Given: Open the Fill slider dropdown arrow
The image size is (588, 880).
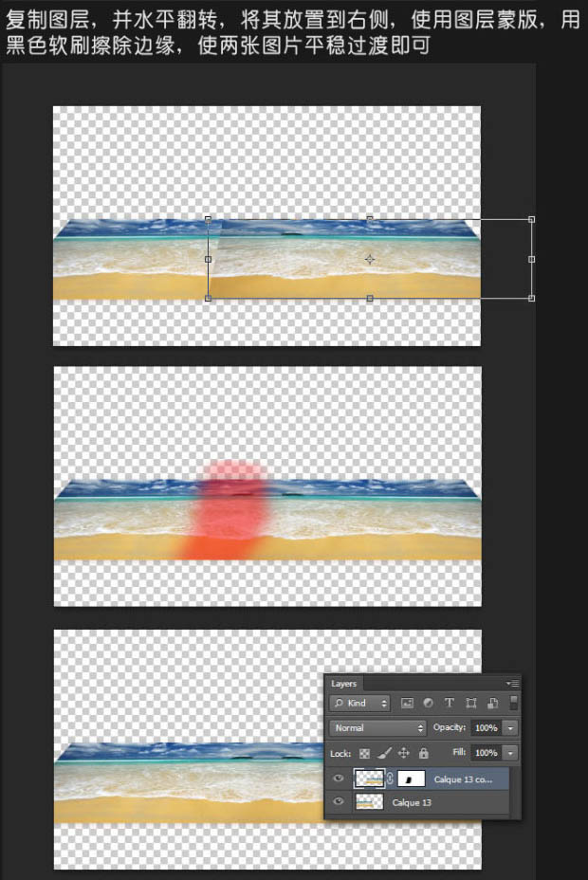Looking at the screenshot, I should click(x=510, y=753).
